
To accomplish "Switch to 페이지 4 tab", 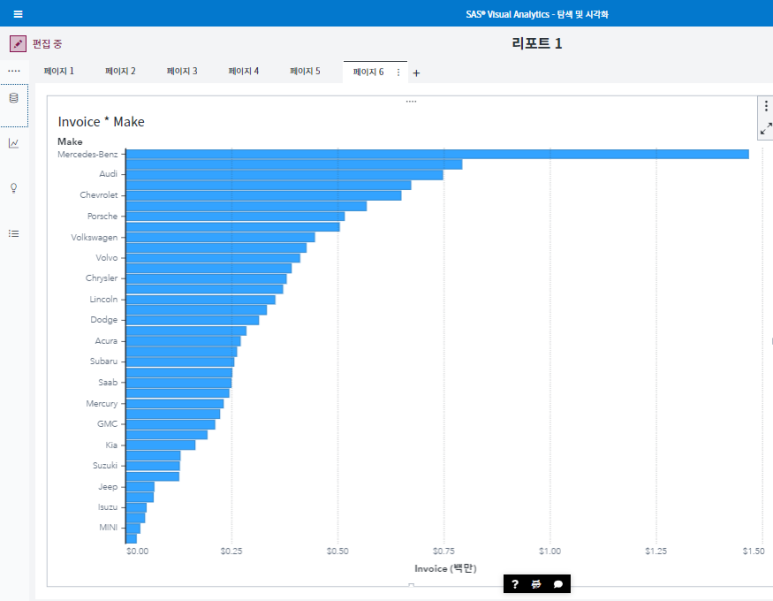I will (244, 71).
